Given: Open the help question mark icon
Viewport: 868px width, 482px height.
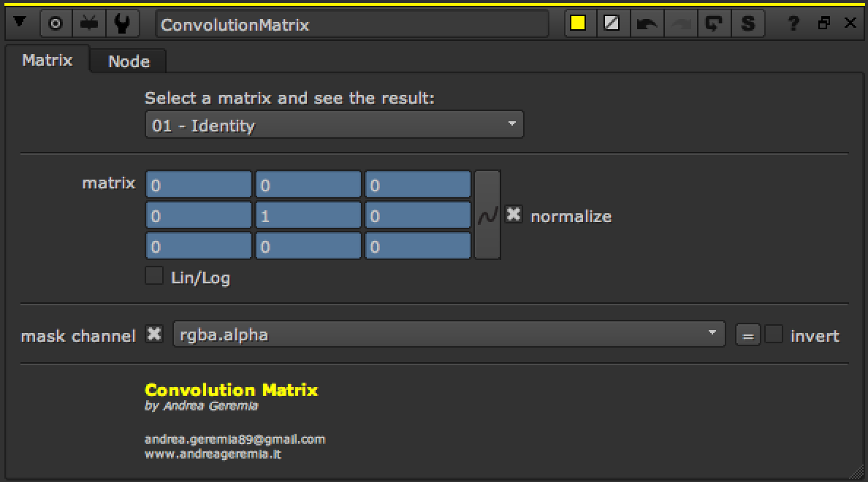Looking at the screenshot, I should coord(793,23).
